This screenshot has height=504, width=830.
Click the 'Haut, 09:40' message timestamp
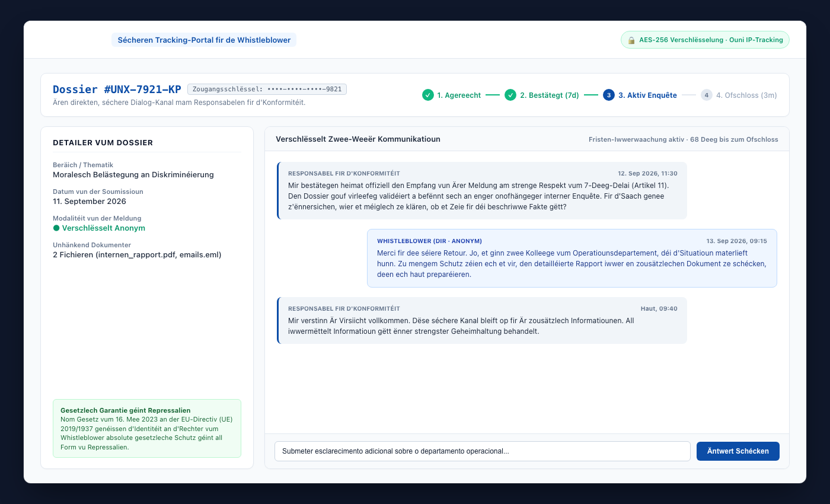coord(659,308)
